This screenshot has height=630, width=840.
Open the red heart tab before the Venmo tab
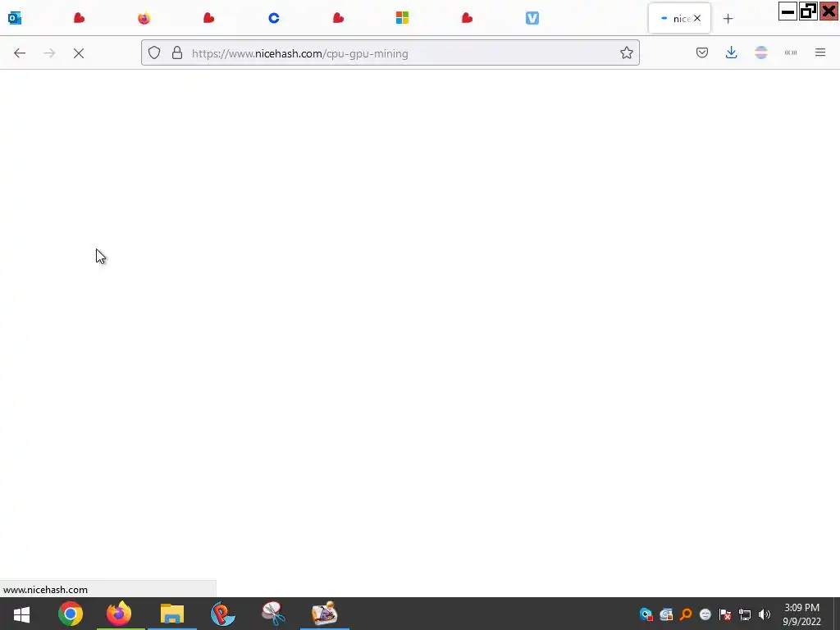coord(467,18)
